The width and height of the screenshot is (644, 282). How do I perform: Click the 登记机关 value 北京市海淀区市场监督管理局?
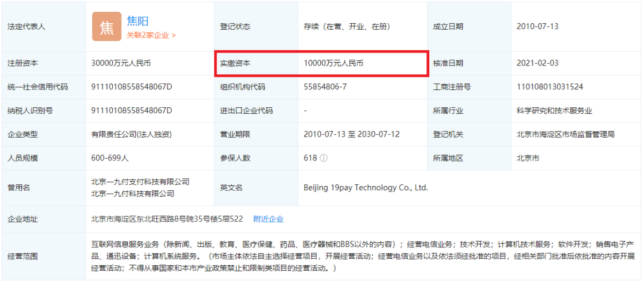click(565, 135)
